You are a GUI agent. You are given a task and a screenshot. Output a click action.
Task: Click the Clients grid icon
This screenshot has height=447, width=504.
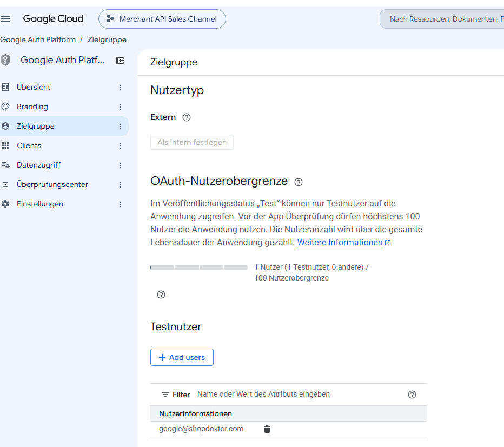tap(5, 145)
